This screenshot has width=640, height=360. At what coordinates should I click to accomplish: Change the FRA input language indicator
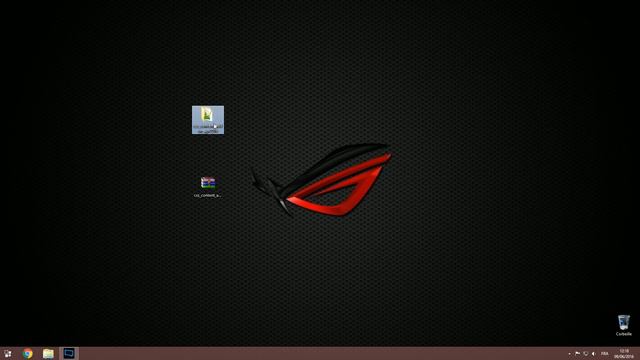(x=604, y=353)
